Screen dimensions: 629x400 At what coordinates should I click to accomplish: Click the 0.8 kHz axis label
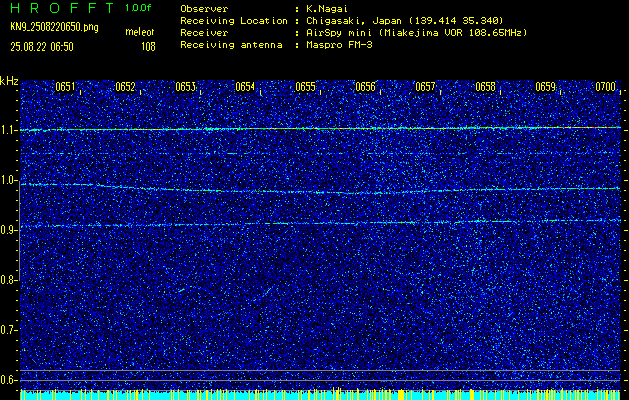[x=7, y=280]
